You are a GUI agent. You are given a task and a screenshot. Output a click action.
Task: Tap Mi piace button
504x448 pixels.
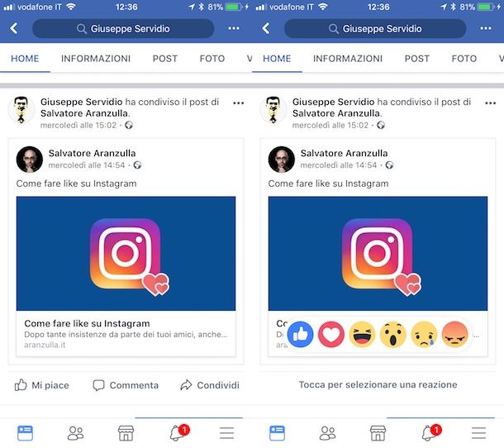click(42, 385)
